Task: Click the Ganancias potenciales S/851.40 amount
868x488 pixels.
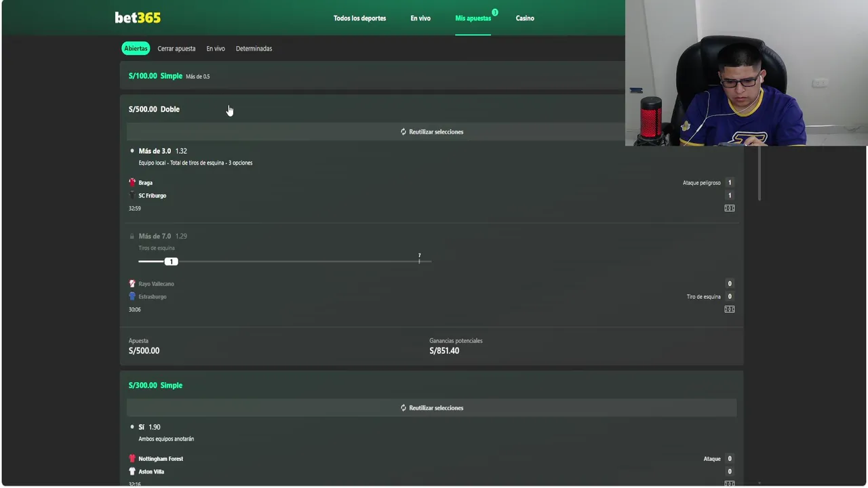Action: click(x=444, y=350)
